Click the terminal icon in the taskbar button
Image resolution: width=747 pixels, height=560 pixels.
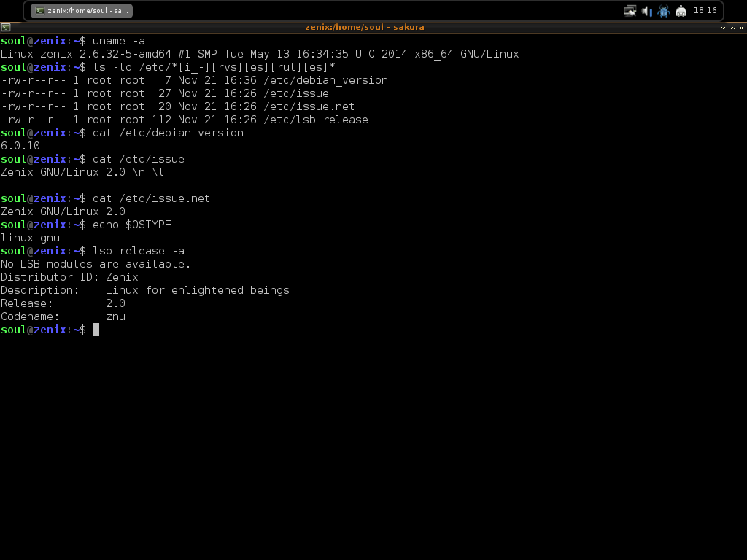point(40,10)
